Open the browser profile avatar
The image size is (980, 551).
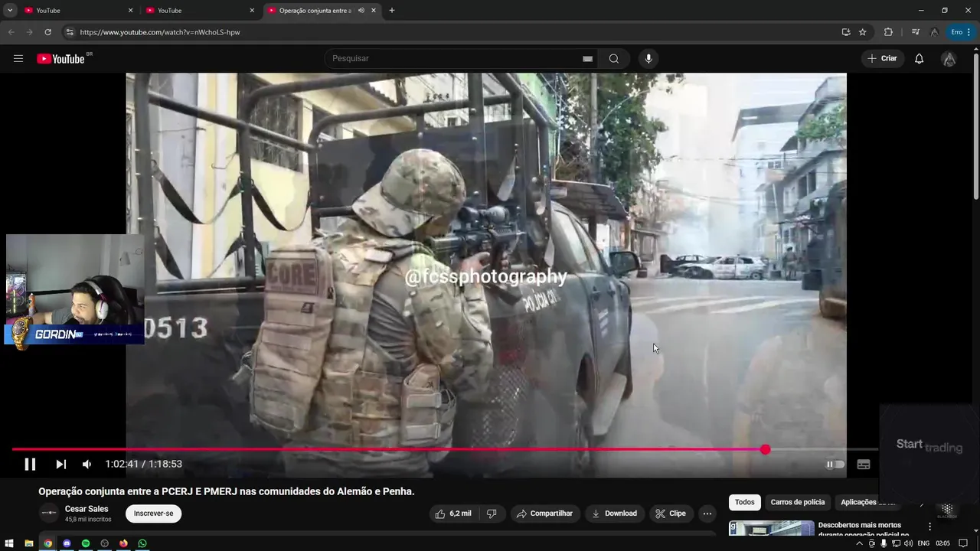934,32
